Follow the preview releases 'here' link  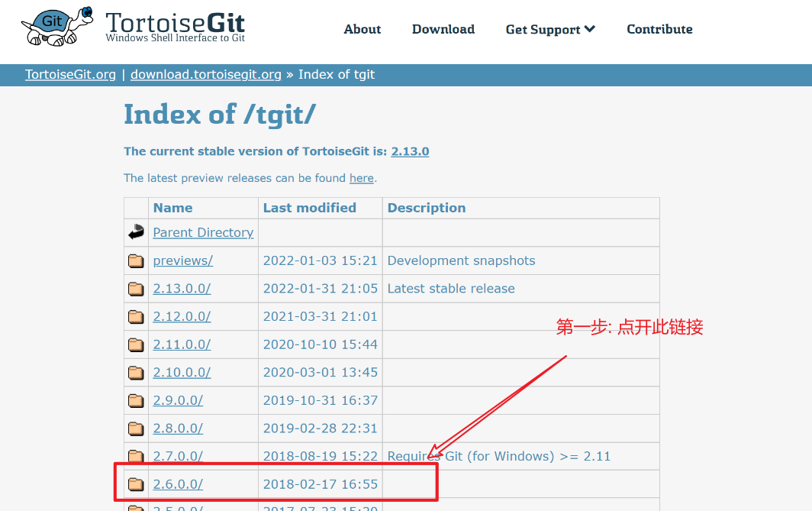click(361, 178)
